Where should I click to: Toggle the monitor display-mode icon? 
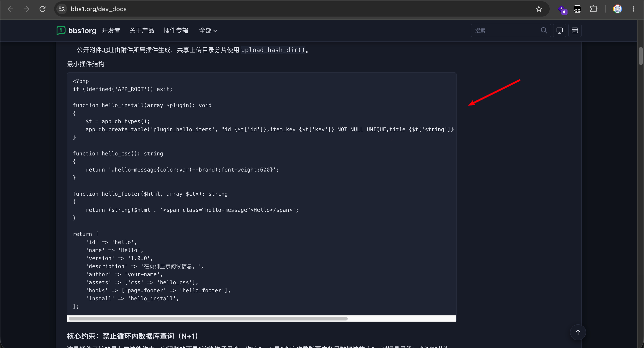point(559,30)
